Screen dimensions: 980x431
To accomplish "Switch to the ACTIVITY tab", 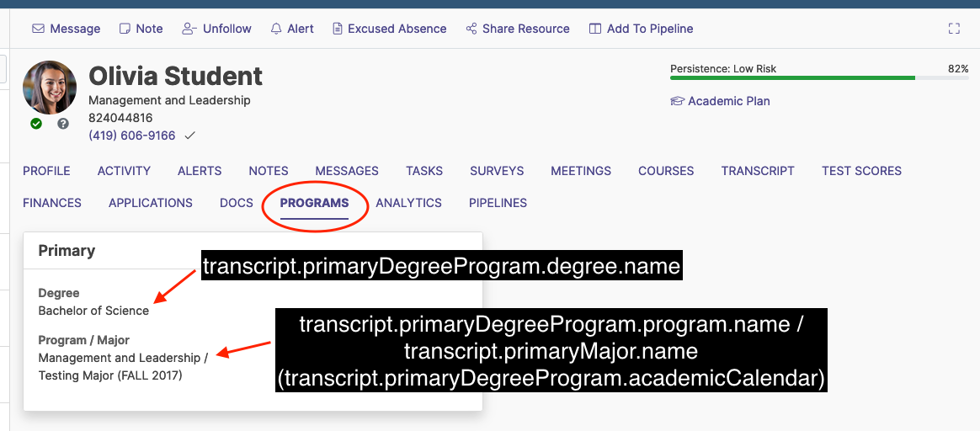I will [124, 171].
